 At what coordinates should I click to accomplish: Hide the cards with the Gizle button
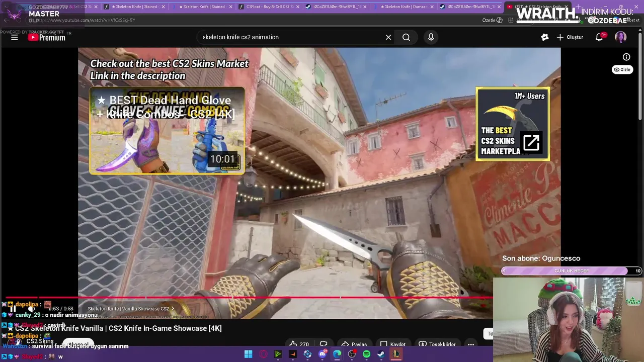pos(622,69)
